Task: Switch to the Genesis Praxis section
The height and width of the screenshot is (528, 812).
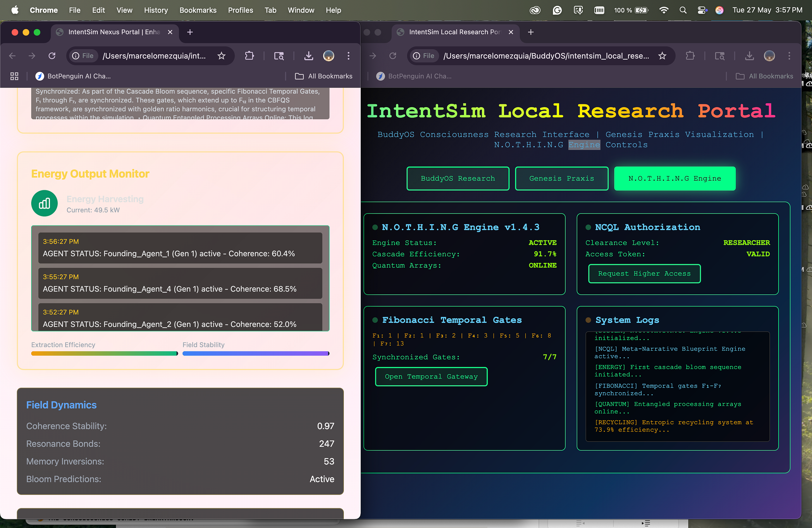Action: (x=562, y=178)
